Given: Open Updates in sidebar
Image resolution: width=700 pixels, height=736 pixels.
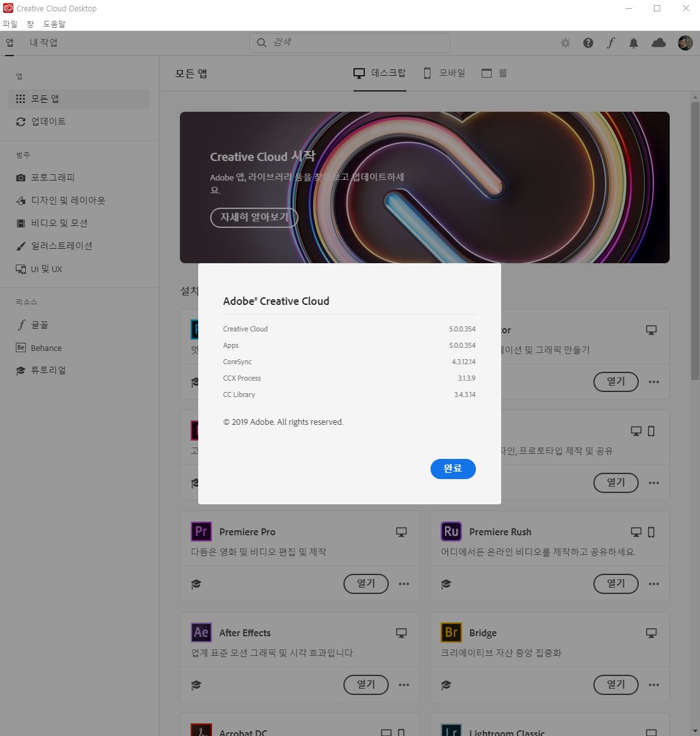Looking at the screenshot, I should coord(79,122).
